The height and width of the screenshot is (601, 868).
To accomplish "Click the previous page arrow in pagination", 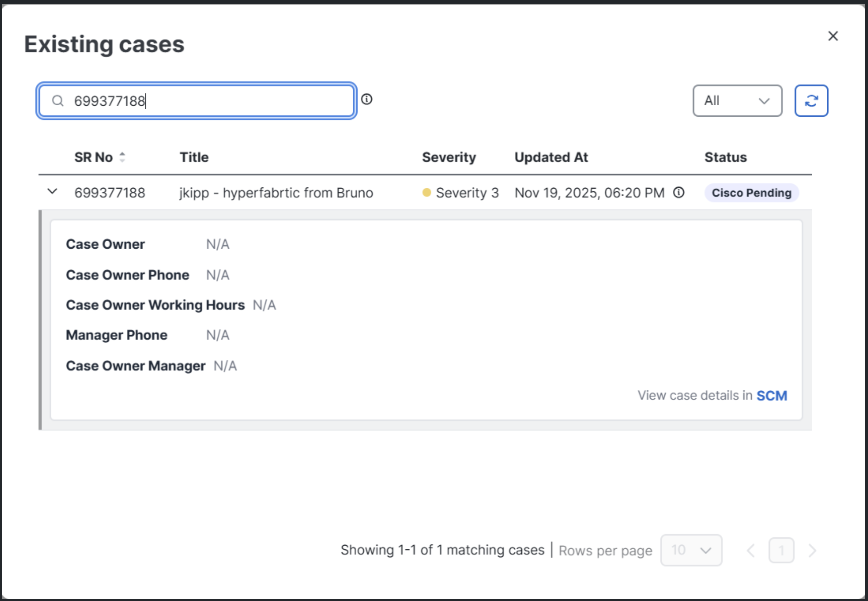I will coord(751,551).
